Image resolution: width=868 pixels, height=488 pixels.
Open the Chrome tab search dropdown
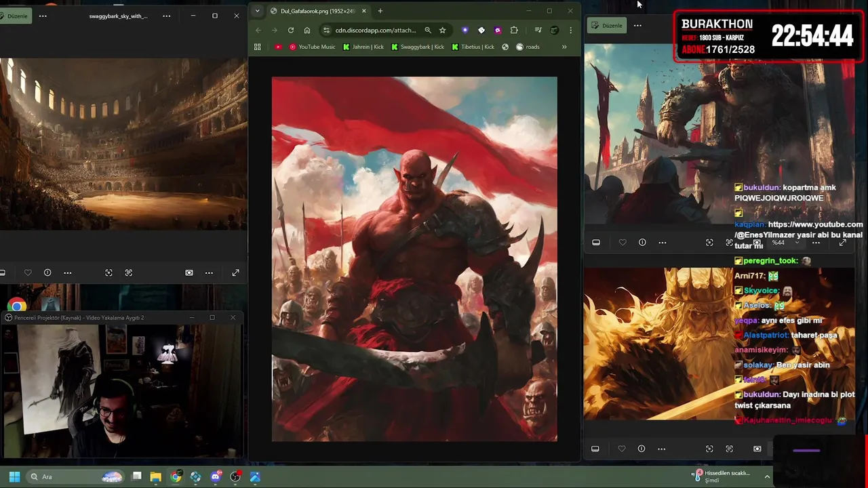pos(257,11)
